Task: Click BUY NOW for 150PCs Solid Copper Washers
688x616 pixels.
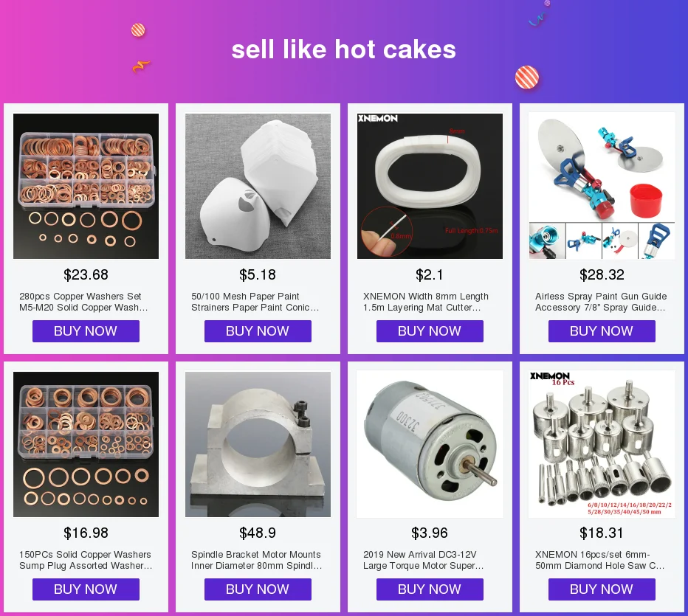Action: 86,589
